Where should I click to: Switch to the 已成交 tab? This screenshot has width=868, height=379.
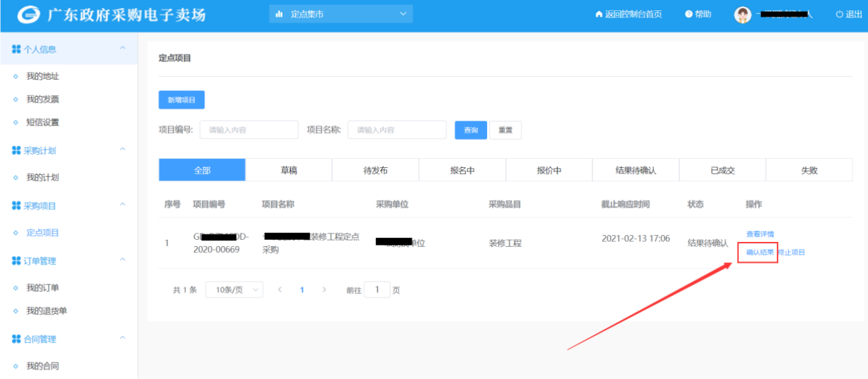click(x=722, y=171)
